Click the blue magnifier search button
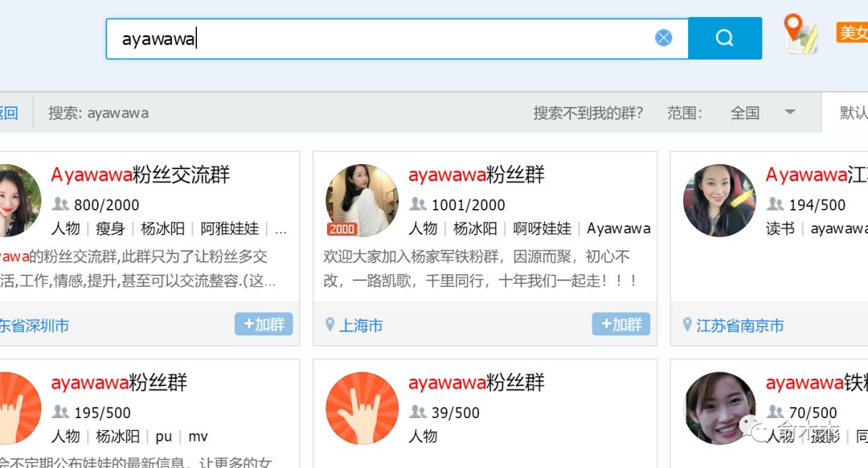868x468 pixels. 725,39
